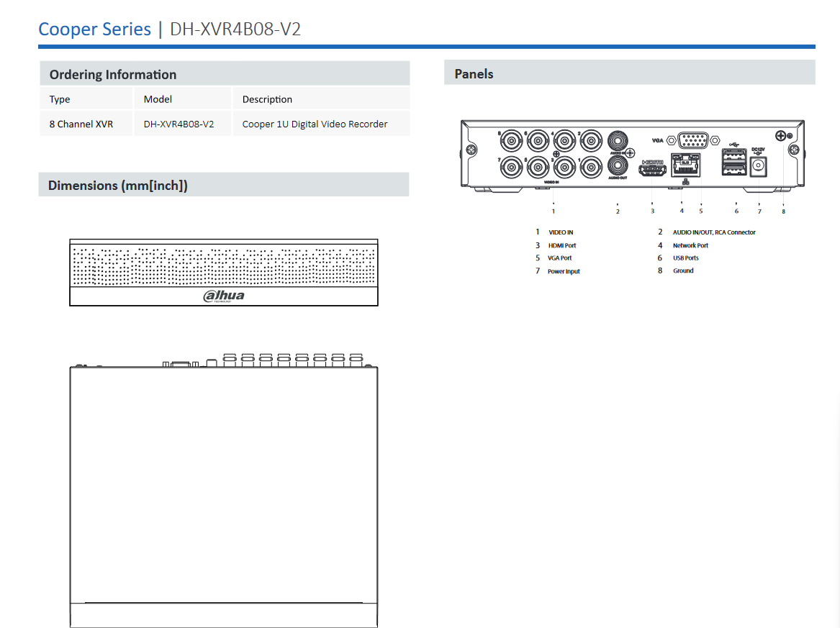840x628 pixels.
Task: Click the 'Dimensions (mm[inch])' section heading
Action: coord(118,186)
